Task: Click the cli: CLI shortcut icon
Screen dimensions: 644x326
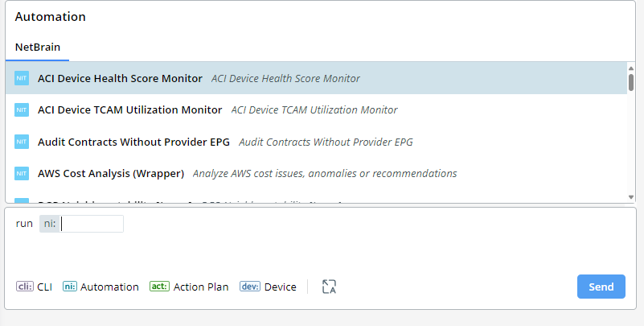Action: pos(25,287)
